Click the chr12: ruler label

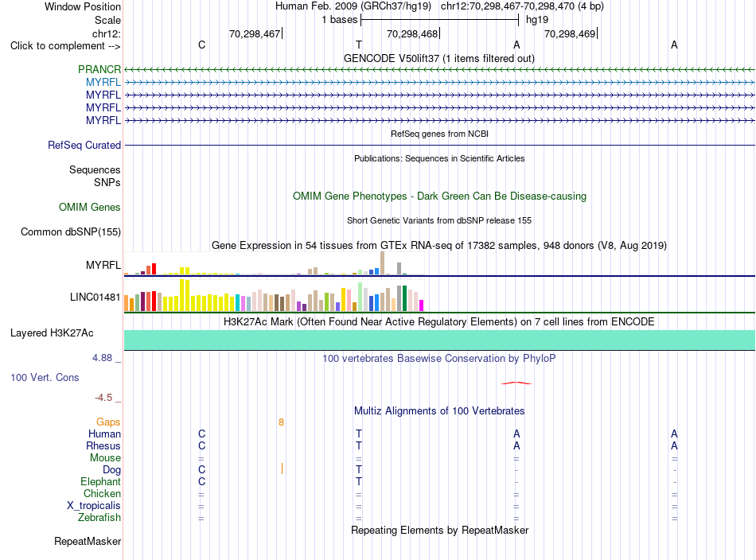[106, 33]
